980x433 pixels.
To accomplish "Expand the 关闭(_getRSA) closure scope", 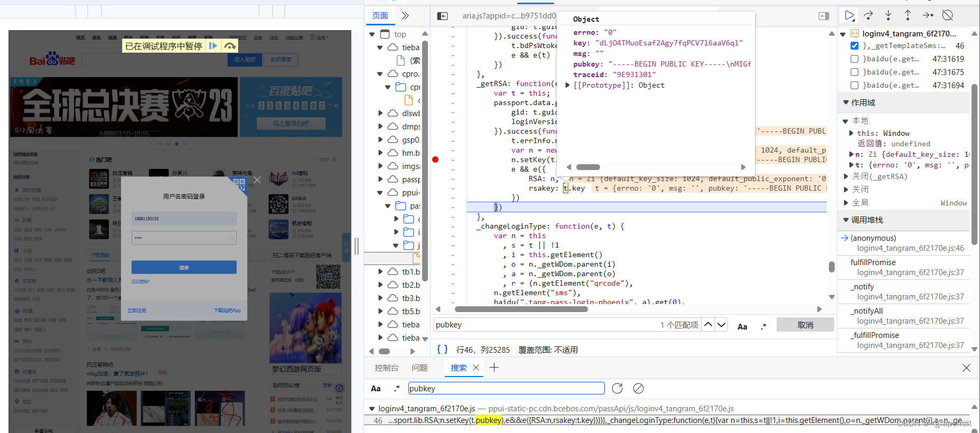I will [846, 176].
